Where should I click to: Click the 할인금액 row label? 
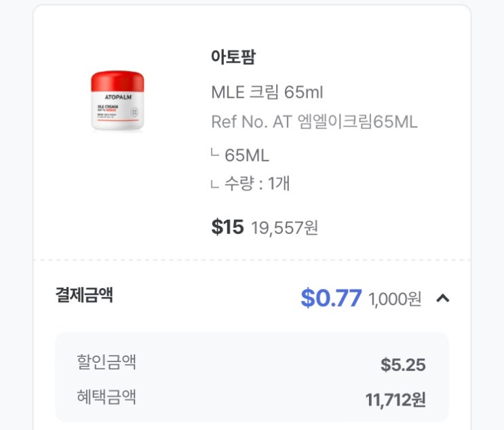[106, 361]
